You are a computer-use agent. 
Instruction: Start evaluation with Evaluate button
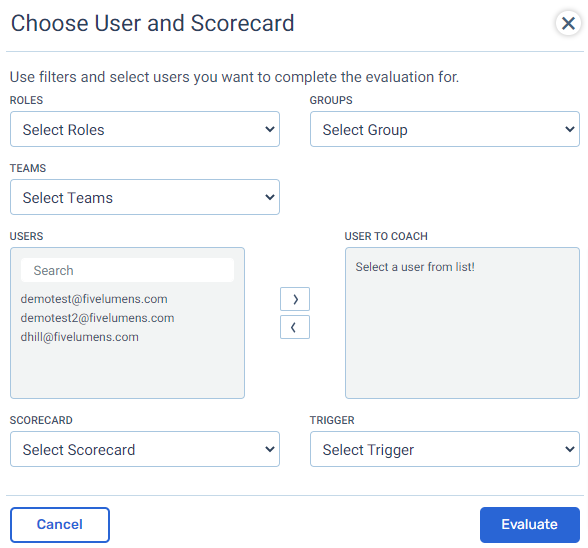530,525
